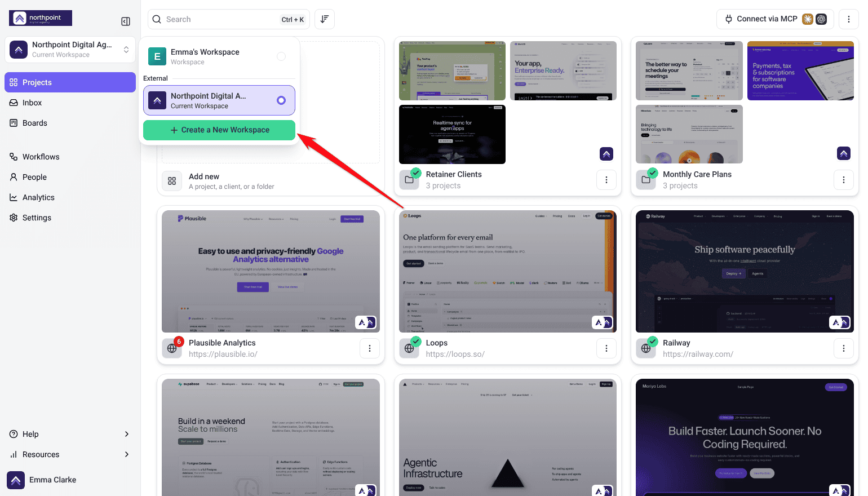868x496 pixels.
Task: Open the Railway project thumbnail
Action: point(745,271)
